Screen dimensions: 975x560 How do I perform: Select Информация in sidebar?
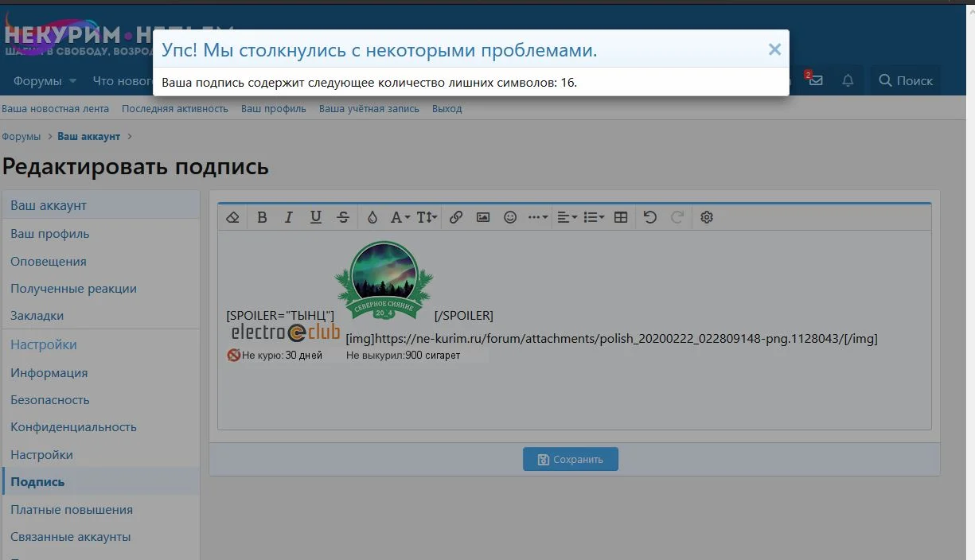[x=101, y=373]
